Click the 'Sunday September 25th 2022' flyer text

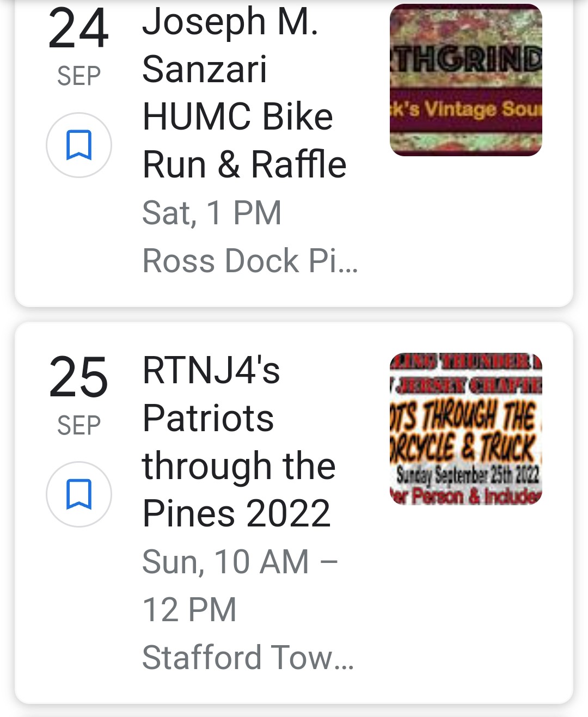click(467, 475)
